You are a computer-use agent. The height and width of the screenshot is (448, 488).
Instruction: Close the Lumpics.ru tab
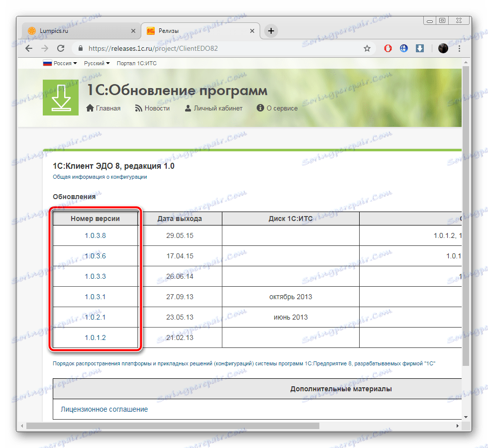point(133,31)
